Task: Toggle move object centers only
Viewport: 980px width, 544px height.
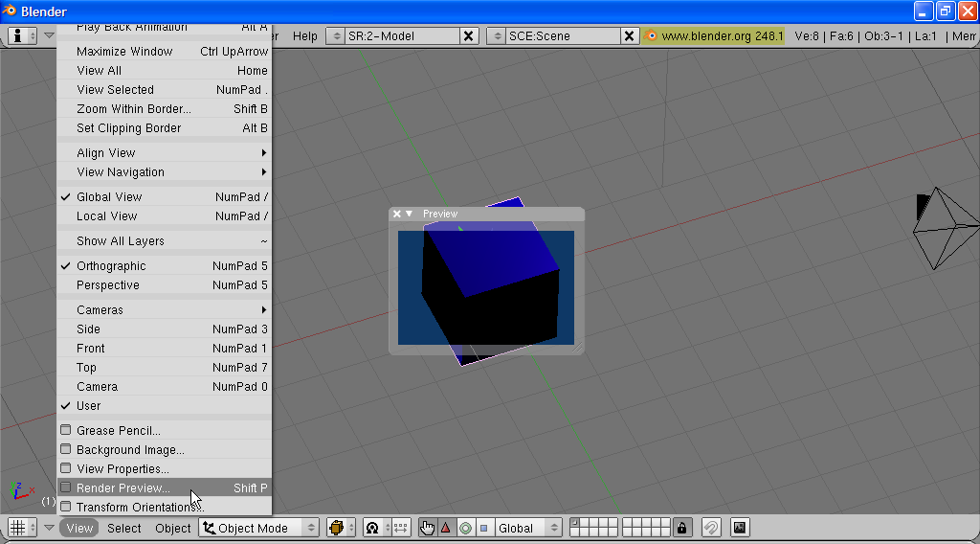Action: pyautogui.click(x=400, y=528)
